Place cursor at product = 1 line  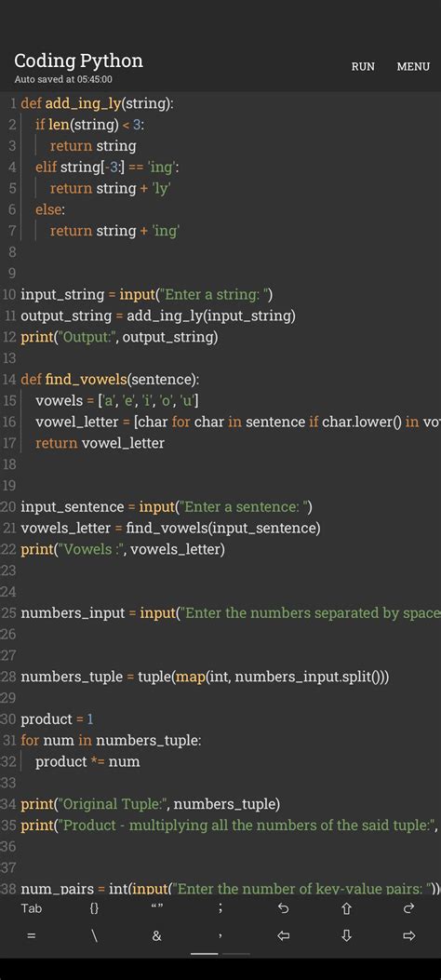pyautogui.click(x=57, y=718)
